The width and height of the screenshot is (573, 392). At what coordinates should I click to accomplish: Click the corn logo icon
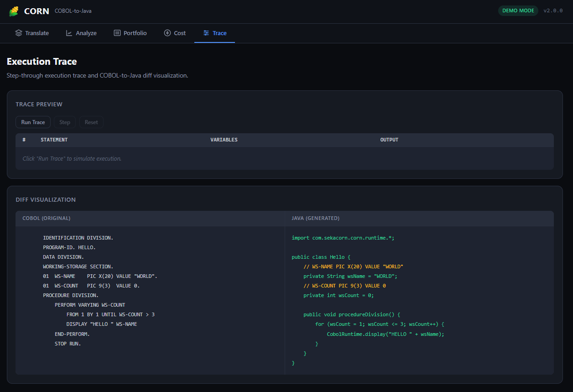pyautogui.click(x=14, y=11)
